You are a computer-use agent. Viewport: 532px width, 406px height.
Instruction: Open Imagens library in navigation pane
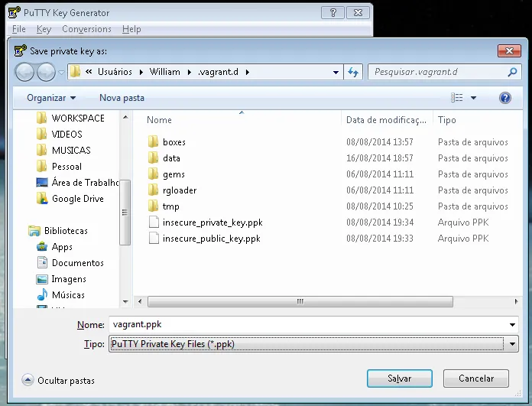point(69,279)
